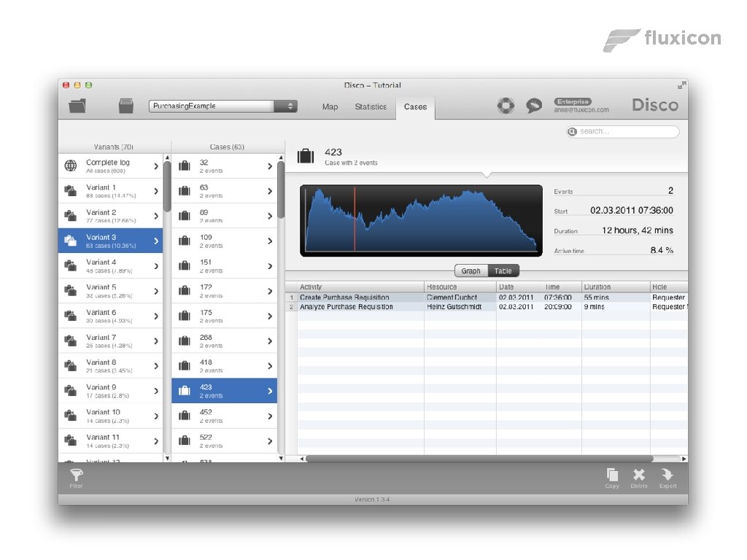The width and height of the screenshot is (747, 560).
Task: Click the variants list scroll down arrow
Action: click(167, 458)
